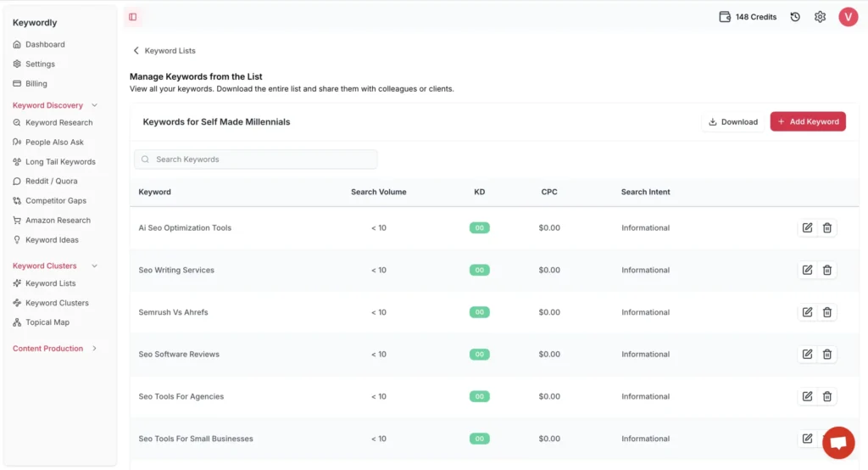
Task: Collapse the Keyword Clusters section chevron
Action: pos(95,266)
